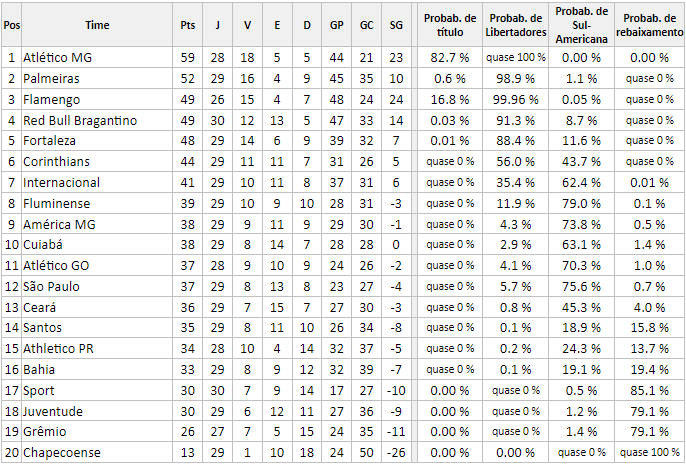Viewport: 686px width, 465px height.
Task: Select Flamengo's 16.8 % title probability cell
Action: pos(450,100)
